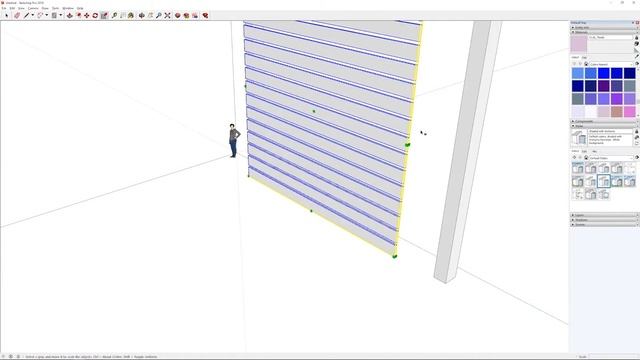The image size is (640, 360).
Task: Go to home folder in Materials browser
Action: pyautogui.click(x=586, y=64)
